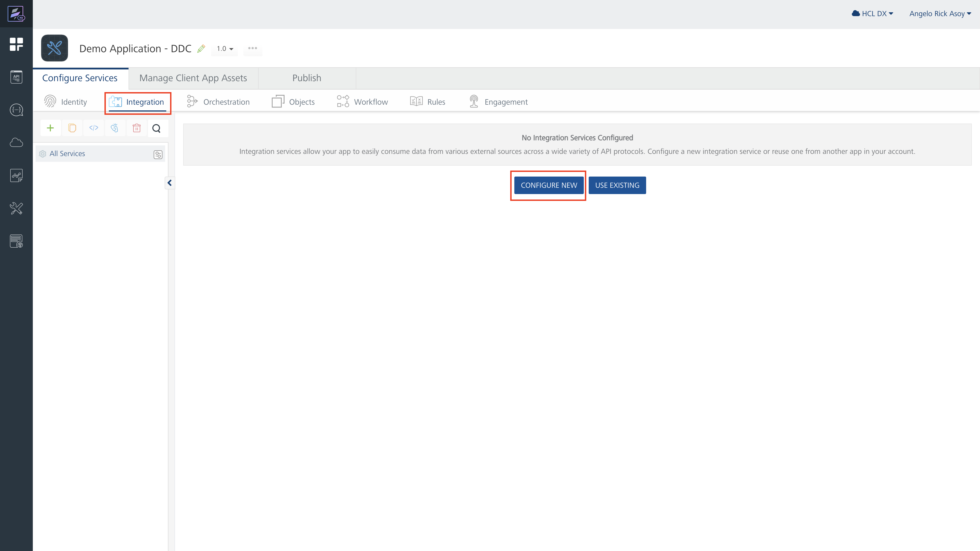Screen dimensions: 980x551
Task: Select All Services in the list
Action: (67, 154)
